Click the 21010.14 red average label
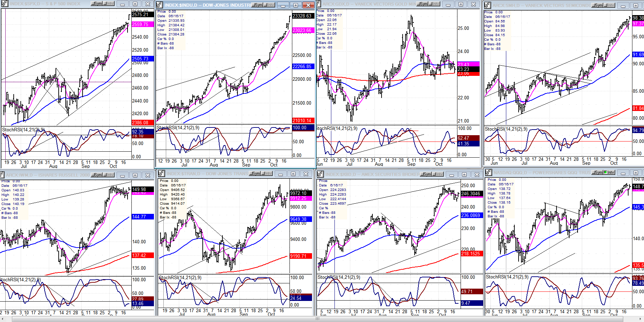The width and height of the screenshot is (644, 322). 303,120
